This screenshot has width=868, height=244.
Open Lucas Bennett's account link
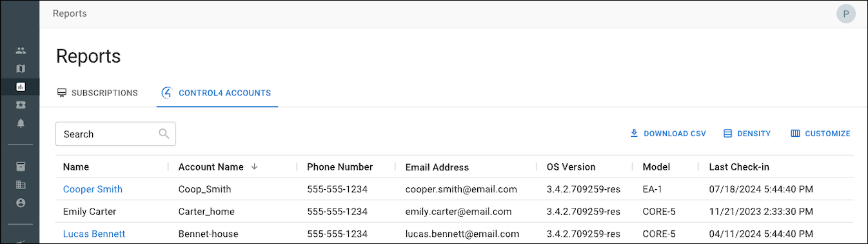(94, 234)
